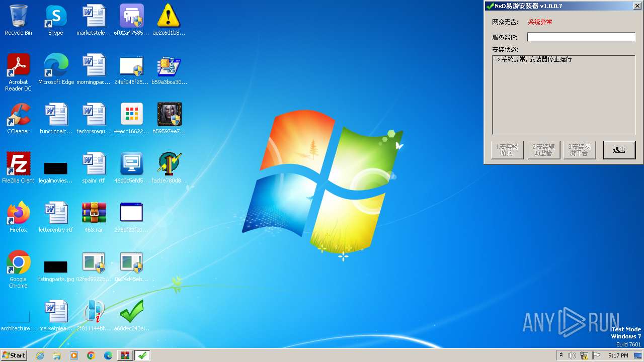The height and width of the screenshot is (362, 644).
Task: Select the marketstele… Word document icon
Action: pyautogui.click(x=94, y=20)
